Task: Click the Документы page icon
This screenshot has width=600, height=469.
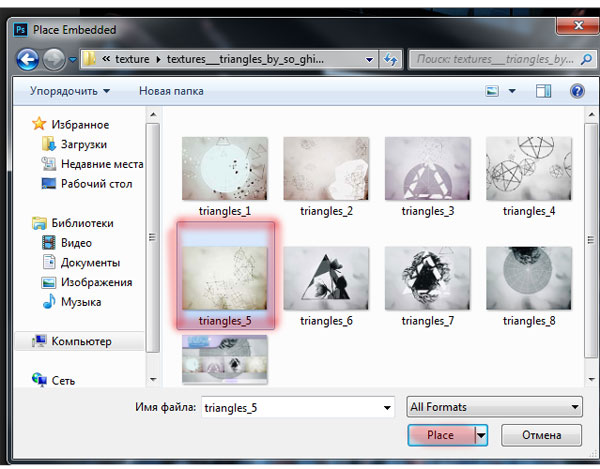Action: pos(49,262)
